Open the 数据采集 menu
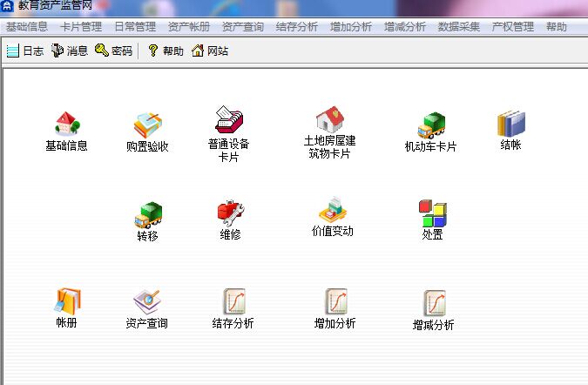Screen dimensions: 588x385 tap(459, 27)
